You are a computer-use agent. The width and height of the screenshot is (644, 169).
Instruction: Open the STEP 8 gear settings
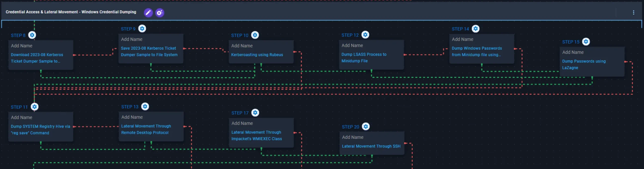(x=32, y=35)
